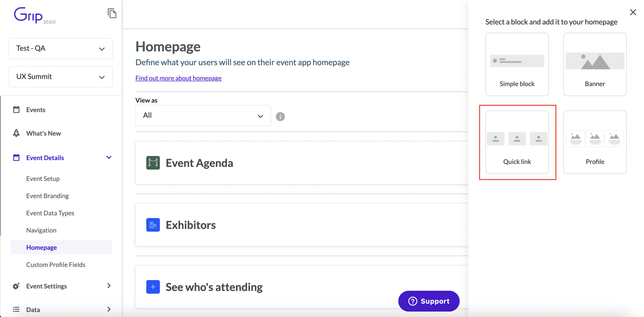Click the Event Details calendar icon
644x317 pixels.
[16, 157]
